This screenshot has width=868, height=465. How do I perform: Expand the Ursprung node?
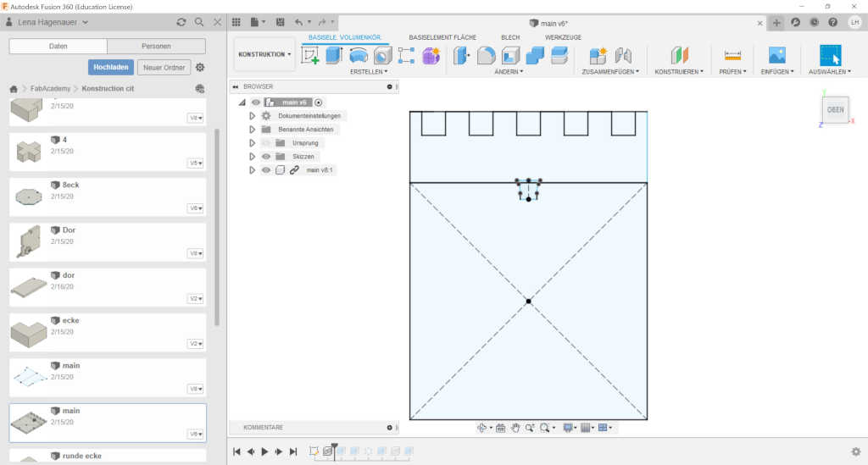pos(252,142)
